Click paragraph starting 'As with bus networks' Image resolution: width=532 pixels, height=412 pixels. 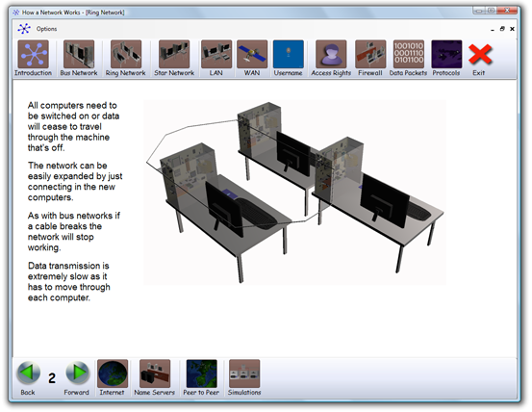(x=74, y=231)
